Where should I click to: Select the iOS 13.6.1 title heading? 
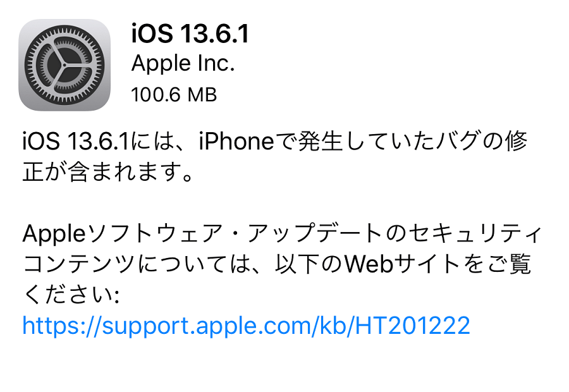point(190,34)
